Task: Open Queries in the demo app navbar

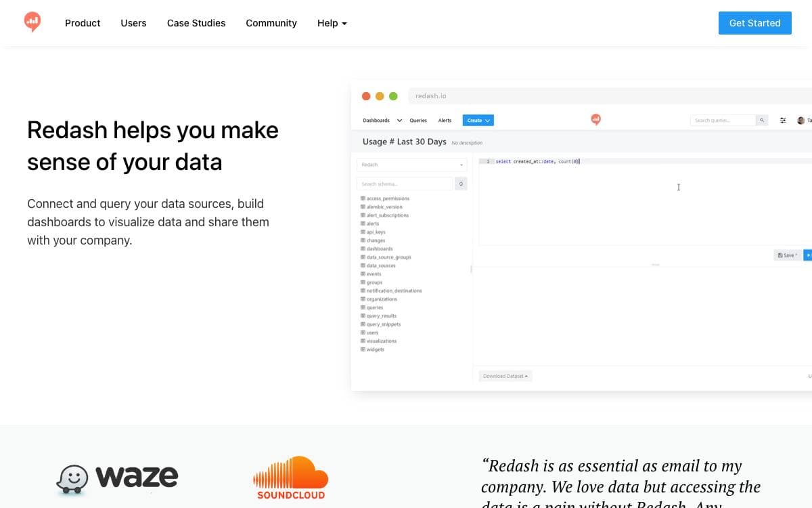Action: click(418, 121)
